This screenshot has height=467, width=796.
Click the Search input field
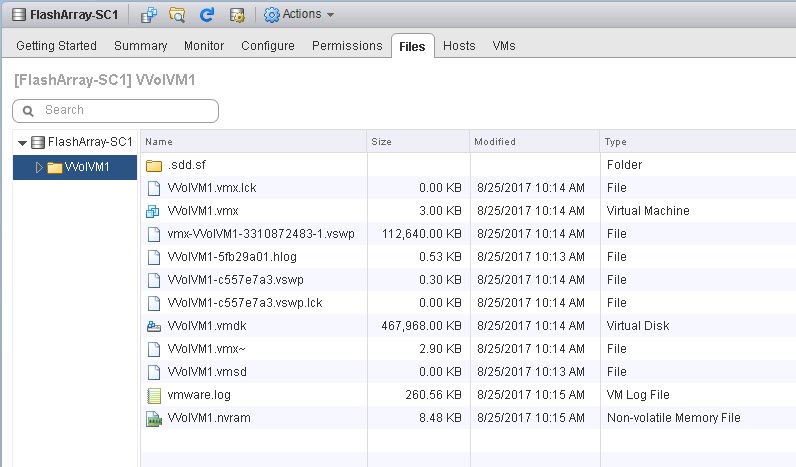coord(116,111)
